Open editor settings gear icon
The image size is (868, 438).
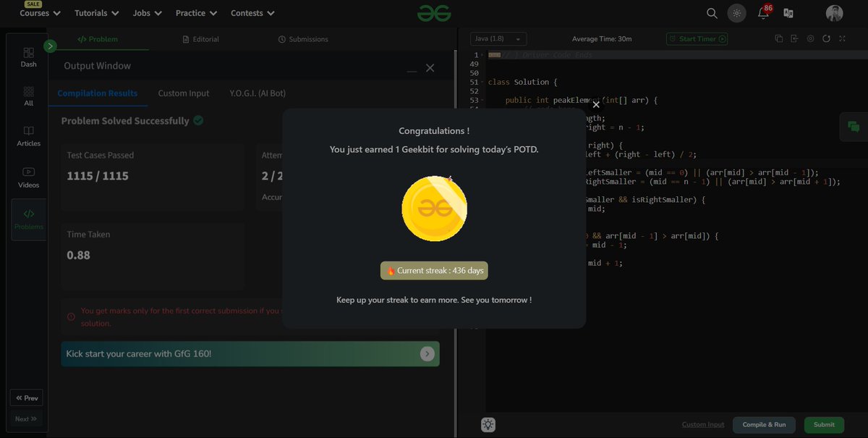click(x=810, y=39)
